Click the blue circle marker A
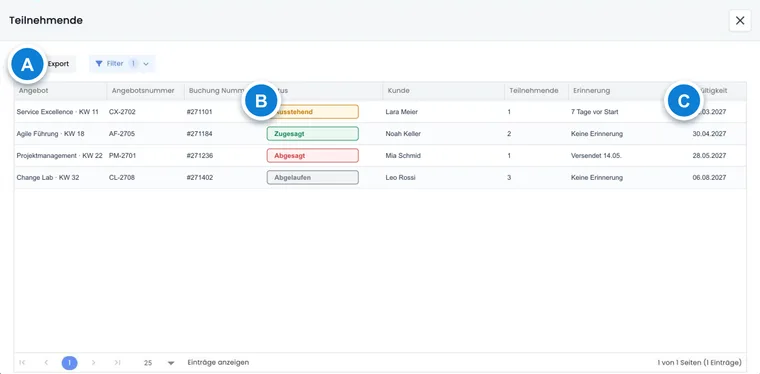 28,64
